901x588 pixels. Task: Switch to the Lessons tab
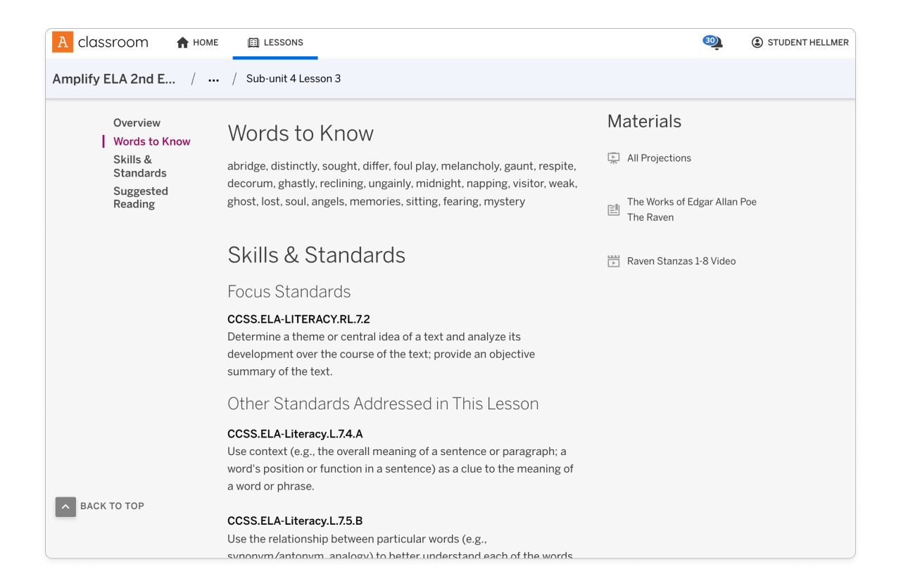(x=275, y=42)
